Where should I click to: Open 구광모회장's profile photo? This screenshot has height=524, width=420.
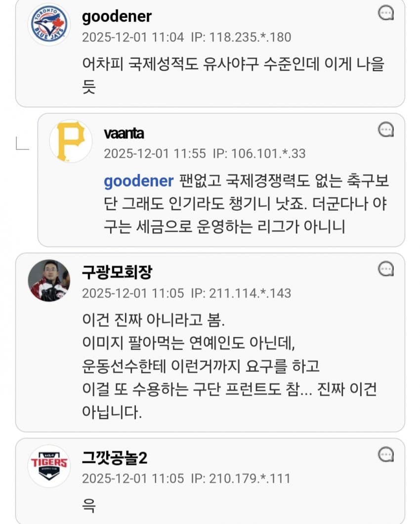(x=49, y=281)
